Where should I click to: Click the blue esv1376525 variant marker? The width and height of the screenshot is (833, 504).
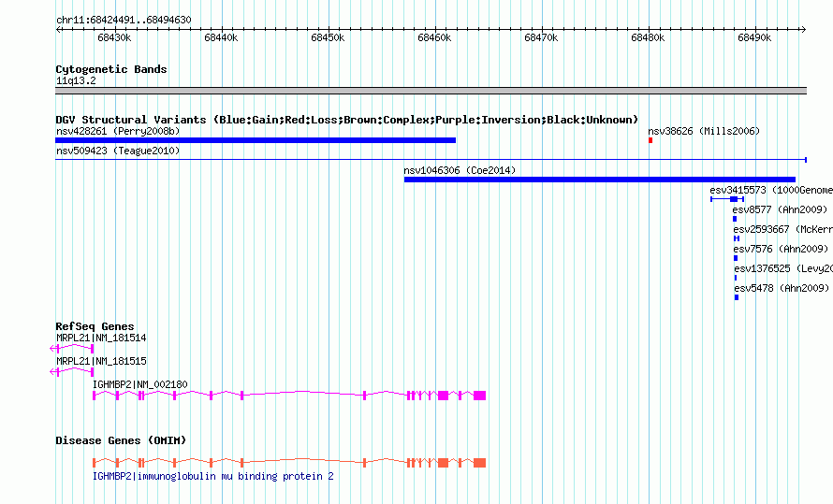[736, 278]
